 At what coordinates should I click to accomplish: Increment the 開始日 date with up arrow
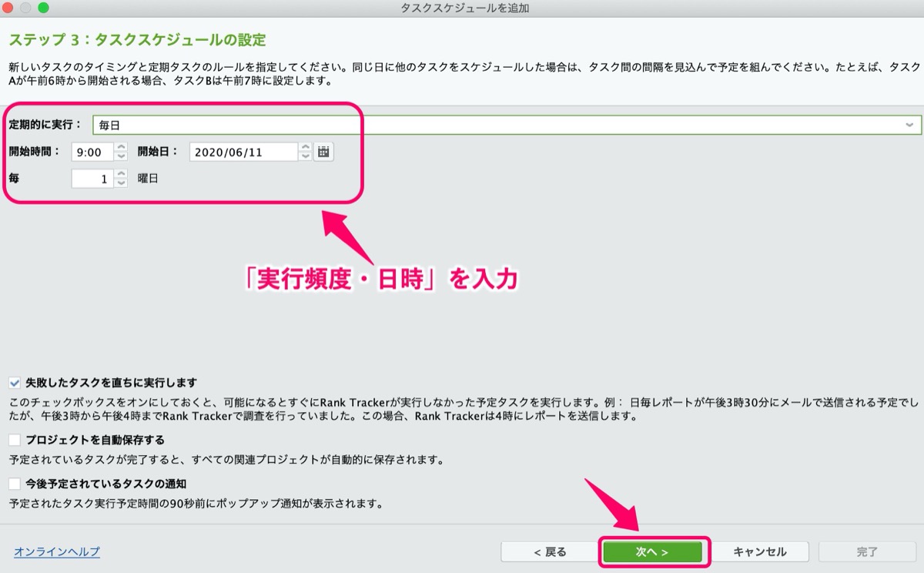(306, 147)
